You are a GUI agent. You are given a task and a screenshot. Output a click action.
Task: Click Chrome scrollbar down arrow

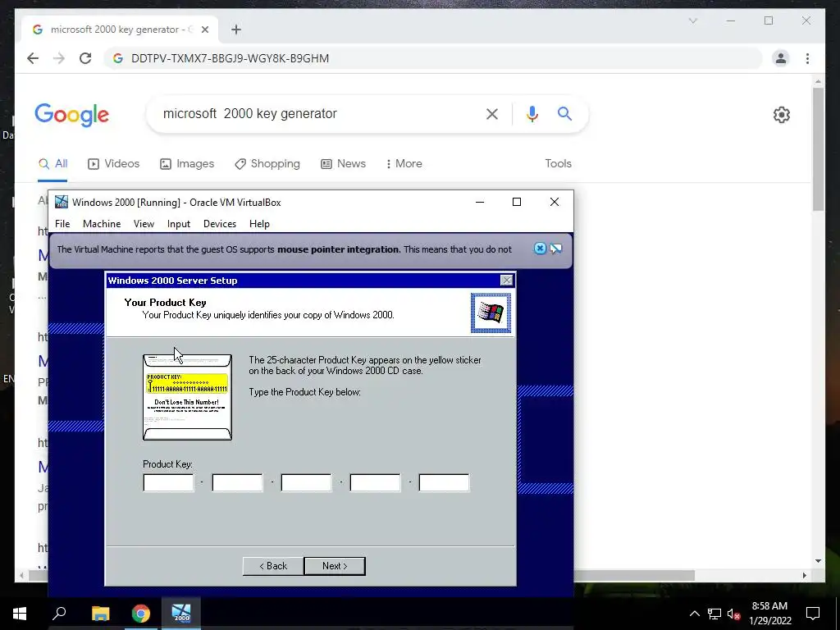(x=818, y=561)
